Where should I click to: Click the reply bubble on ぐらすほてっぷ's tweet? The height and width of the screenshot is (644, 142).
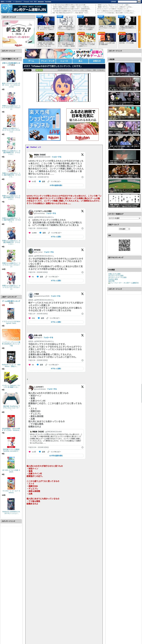pos(40,233)
